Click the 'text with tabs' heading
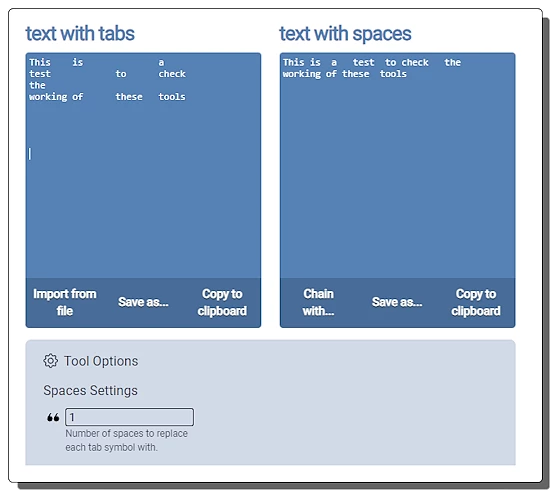Screen dimensions: 550x490 pos(80,34)
